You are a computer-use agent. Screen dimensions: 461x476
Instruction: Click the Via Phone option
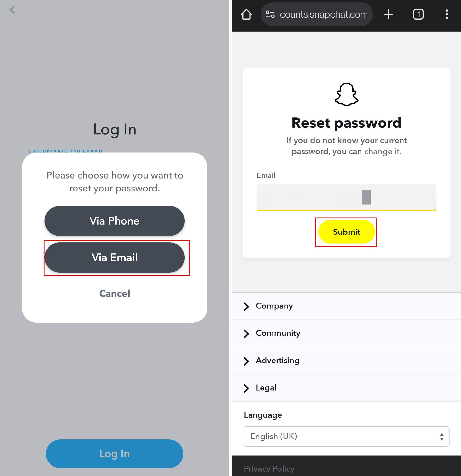coord(114,221)
